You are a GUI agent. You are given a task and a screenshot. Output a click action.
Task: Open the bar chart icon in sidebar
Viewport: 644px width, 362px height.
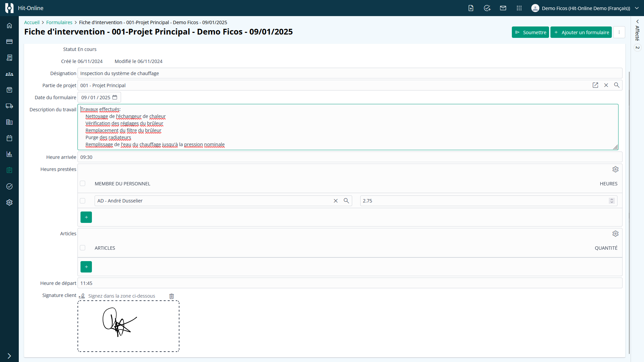click(x=9, y=154)
